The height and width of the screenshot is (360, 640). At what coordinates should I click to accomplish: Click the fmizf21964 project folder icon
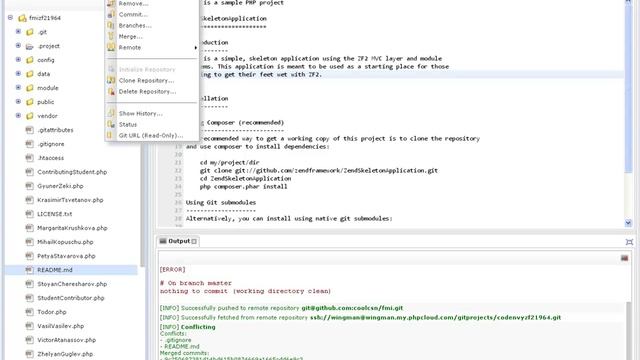(x=22, y=18)
